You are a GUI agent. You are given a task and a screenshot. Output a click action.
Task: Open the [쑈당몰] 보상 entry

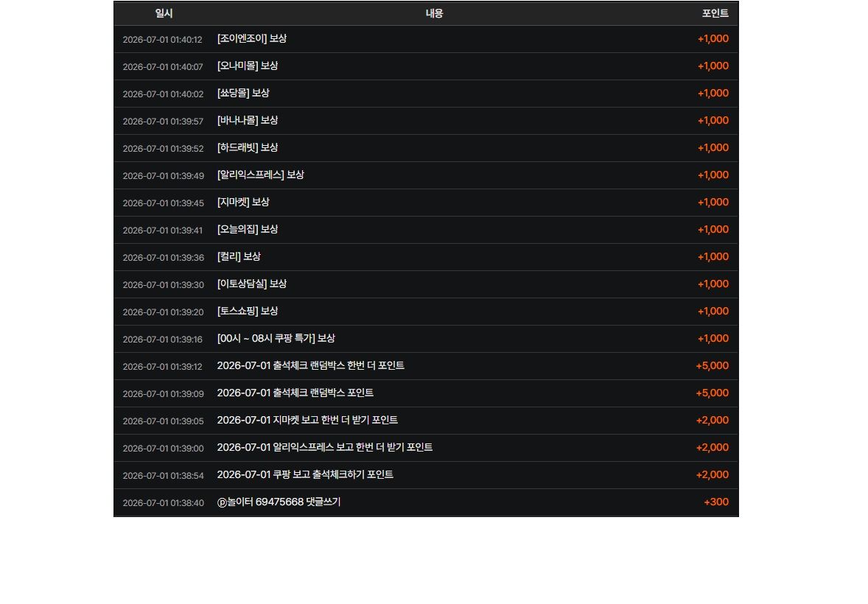point(243,93)
